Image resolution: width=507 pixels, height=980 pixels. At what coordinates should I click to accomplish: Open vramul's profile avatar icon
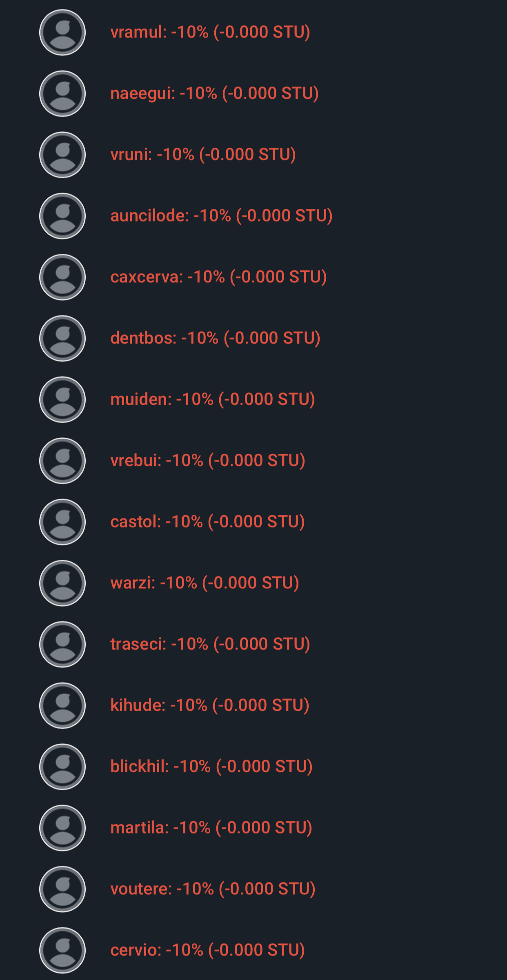[x=62, y=32]
